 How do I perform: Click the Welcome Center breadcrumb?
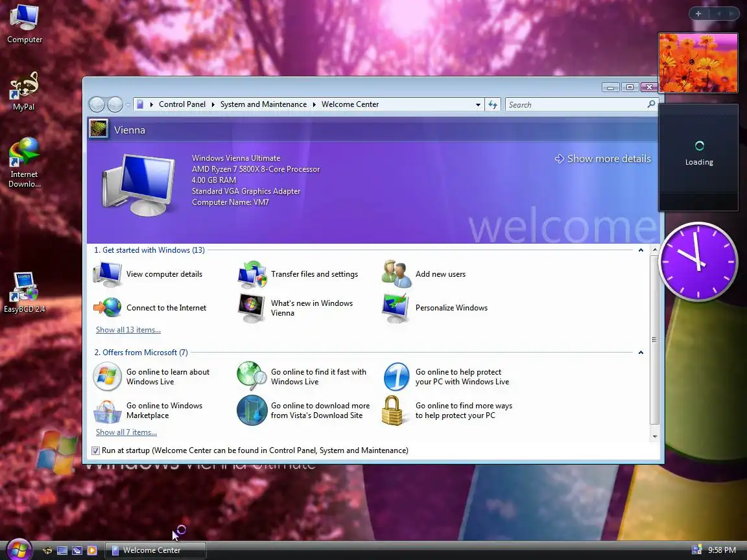pos(350,104)
